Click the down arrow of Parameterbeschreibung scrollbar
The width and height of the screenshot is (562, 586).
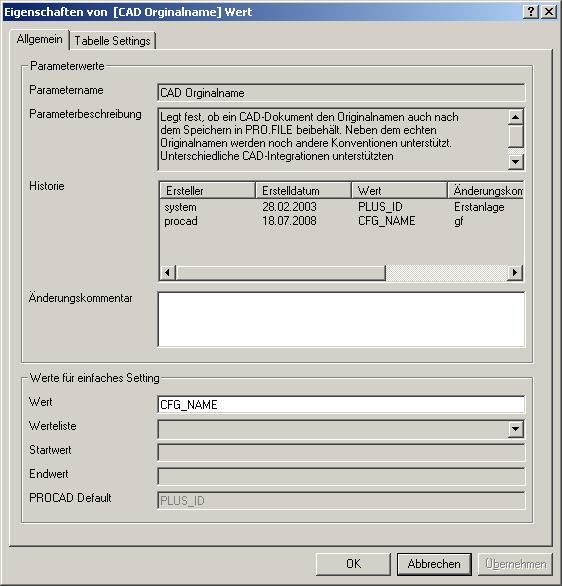click(516, 162)
